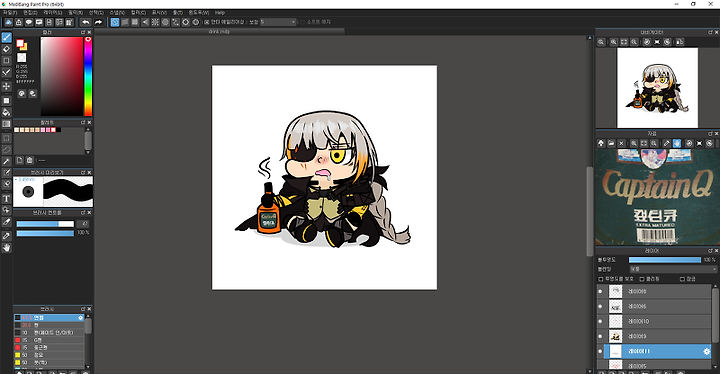Open gear settings of selected layer 11

(x=707, y=351)
